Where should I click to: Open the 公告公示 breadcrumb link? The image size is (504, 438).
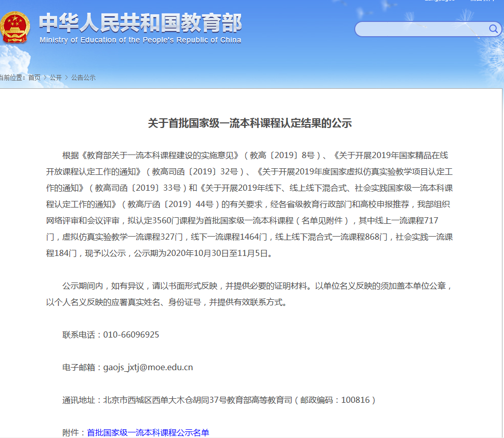click(83, 78)
